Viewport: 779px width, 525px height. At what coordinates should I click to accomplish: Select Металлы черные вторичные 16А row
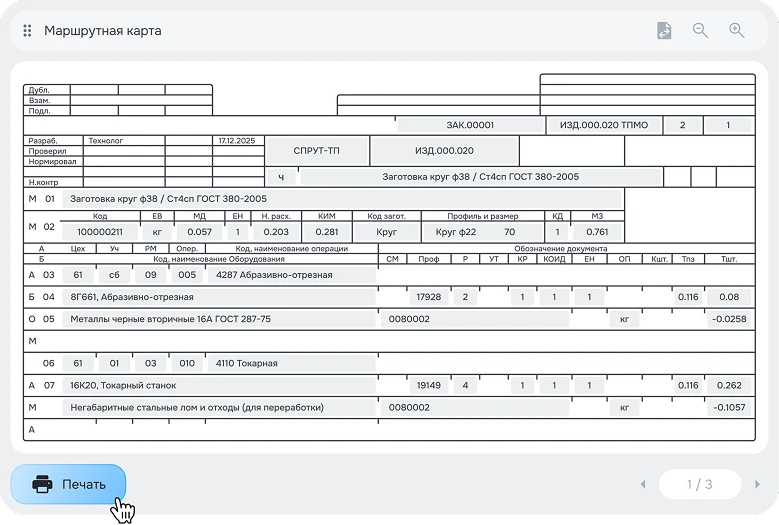pyautogui.click(x=218, y=319)
